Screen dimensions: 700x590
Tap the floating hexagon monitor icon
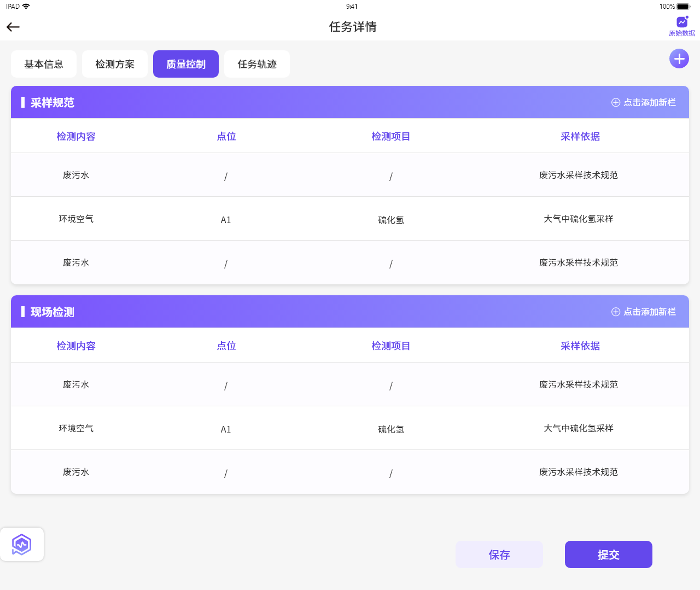point(22,544)
